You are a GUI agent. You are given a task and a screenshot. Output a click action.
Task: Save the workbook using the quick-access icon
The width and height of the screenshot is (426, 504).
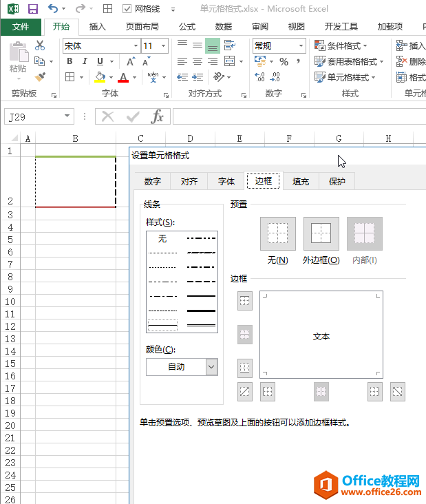click(x=32, y=9)
